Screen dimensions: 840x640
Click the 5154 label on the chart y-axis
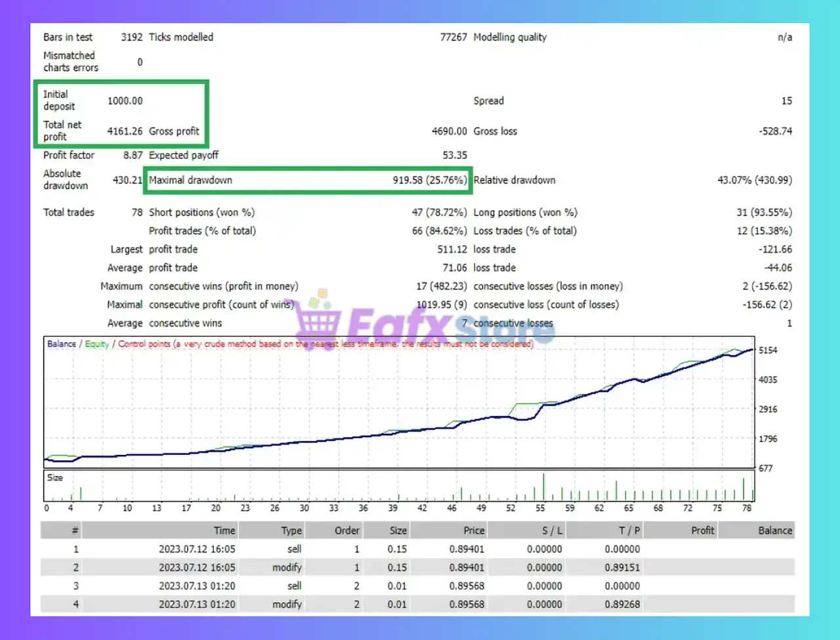click(x=768, y=351)
